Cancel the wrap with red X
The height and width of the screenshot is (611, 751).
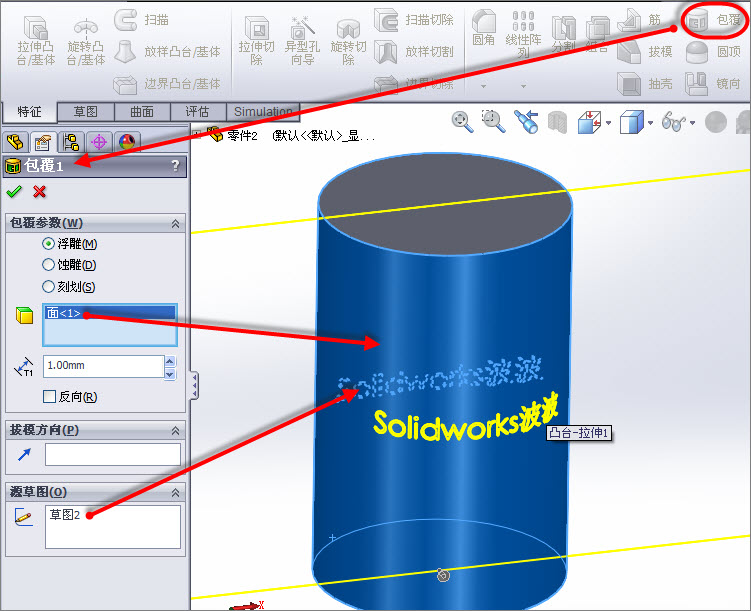click(39, 192)
